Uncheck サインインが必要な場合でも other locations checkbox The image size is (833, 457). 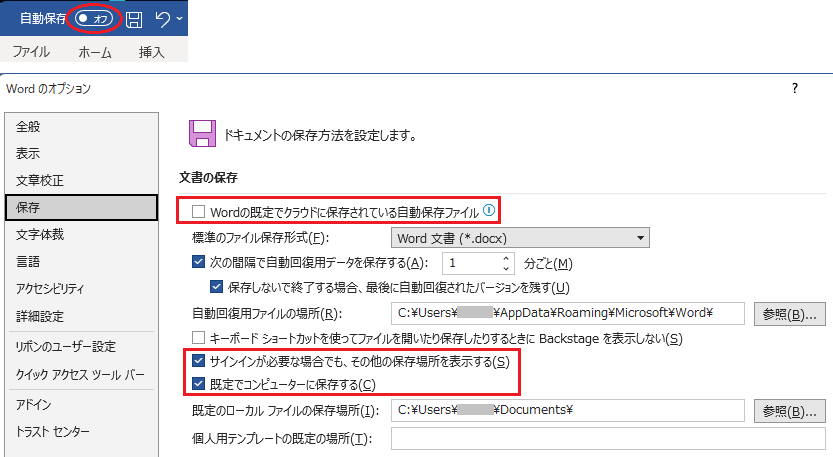click(198, 361)
